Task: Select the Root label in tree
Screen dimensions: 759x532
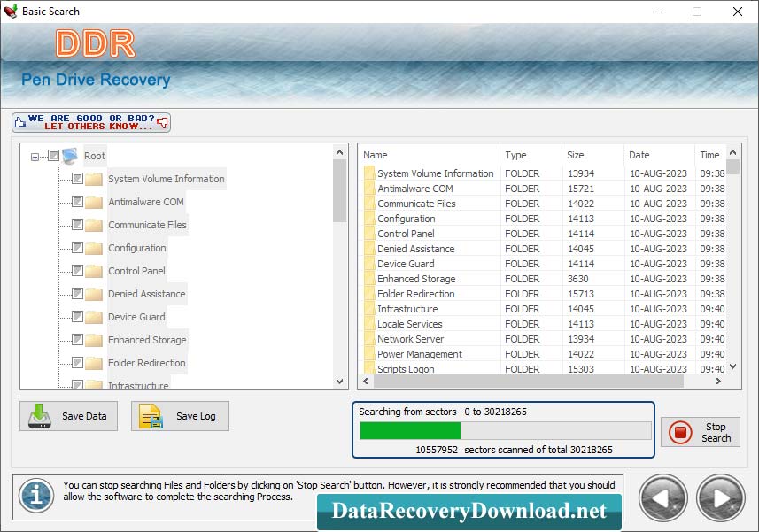Action: click(x=95, y=156)
